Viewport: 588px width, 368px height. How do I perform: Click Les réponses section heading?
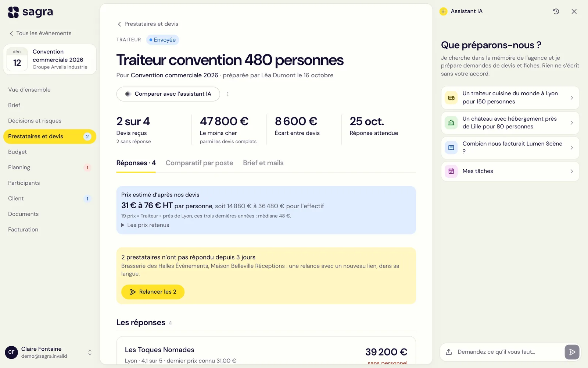[x=141, y=323]
